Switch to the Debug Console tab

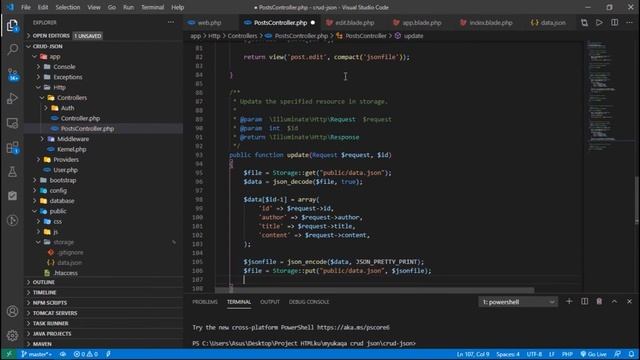click(x=309, y=302)
